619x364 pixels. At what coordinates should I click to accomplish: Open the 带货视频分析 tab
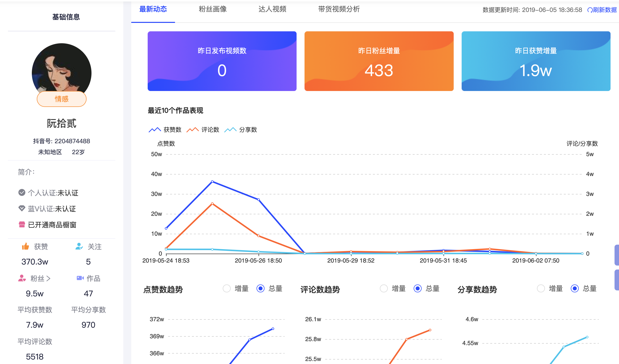(x=339, y=9)
